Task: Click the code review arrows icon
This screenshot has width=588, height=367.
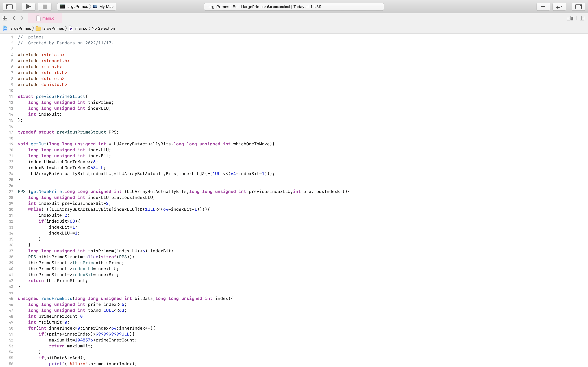Action: (559, 7)
